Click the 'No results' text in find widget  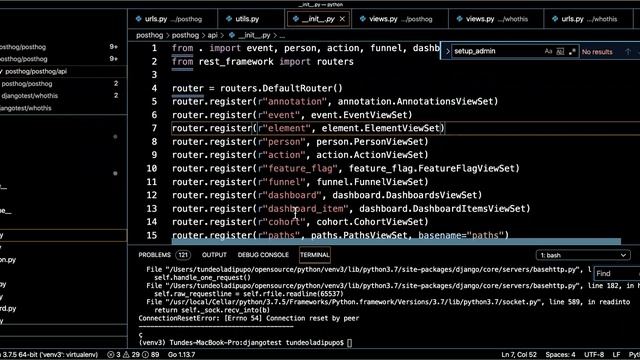point(597,52)
